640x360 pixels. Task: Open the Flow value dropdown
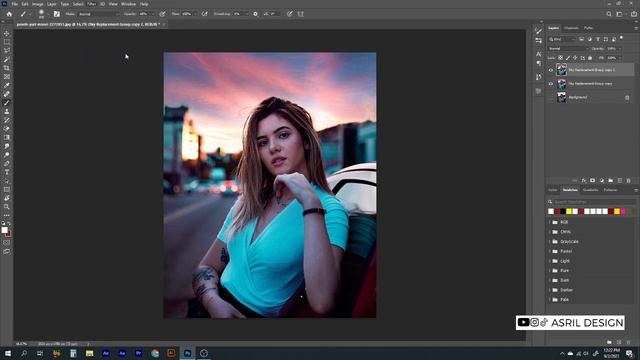coord(195,14)
